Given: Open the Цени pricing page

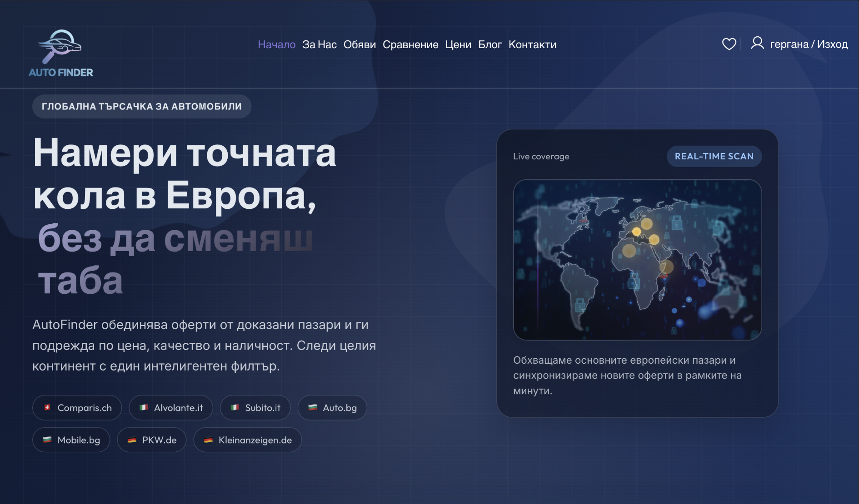Looking at the screenshot, I should pyautogui.click(x=458, y=44).
